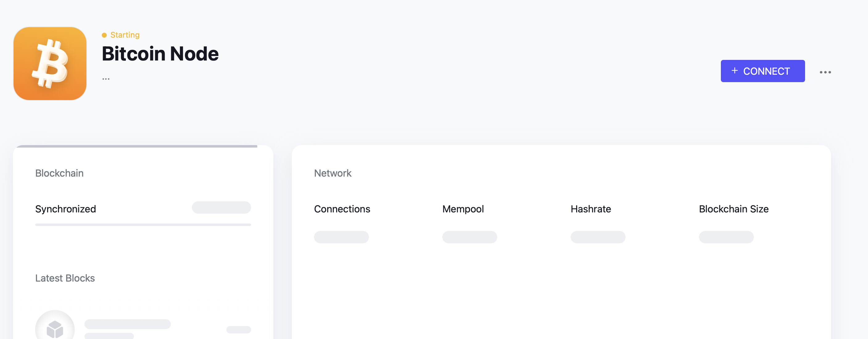Click the Connections stat label
This screenshot has height=339, width=868.
342,209
